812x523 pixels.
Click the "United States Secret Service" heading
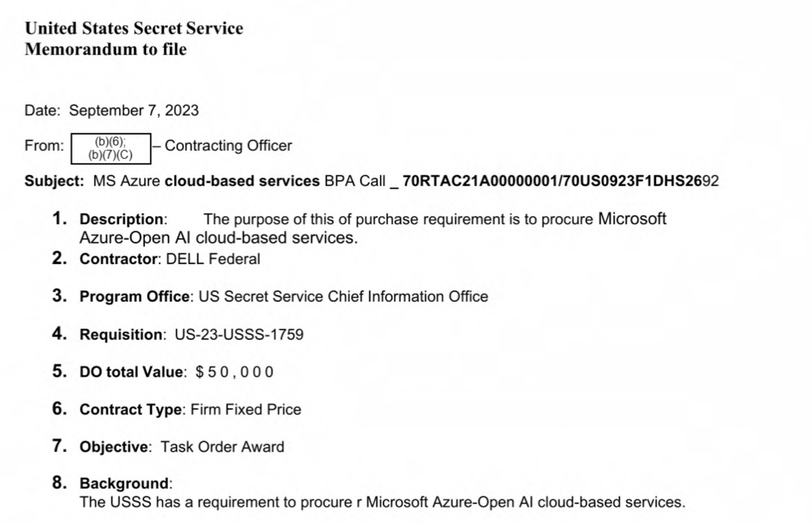(x=134, y=28)
